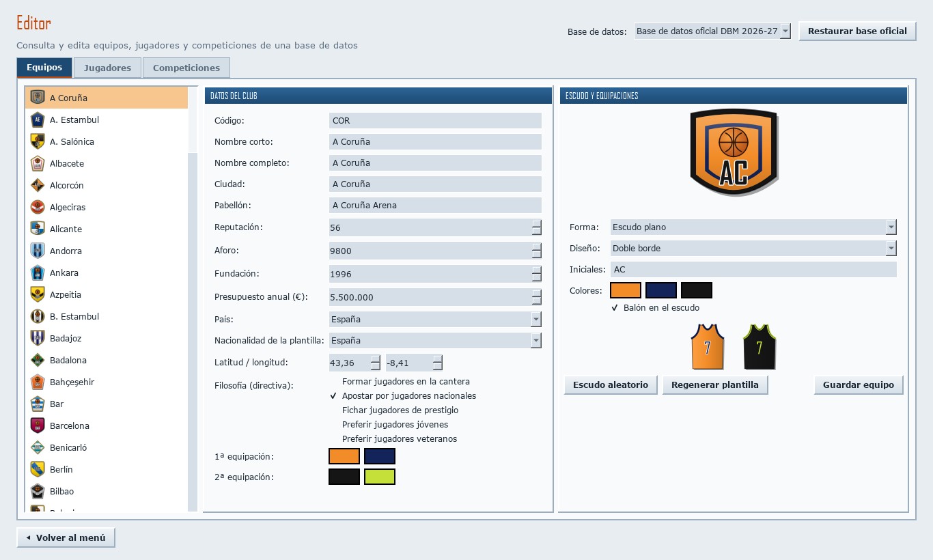Click the Barcelona crest icon

click(x=38, y=425)
